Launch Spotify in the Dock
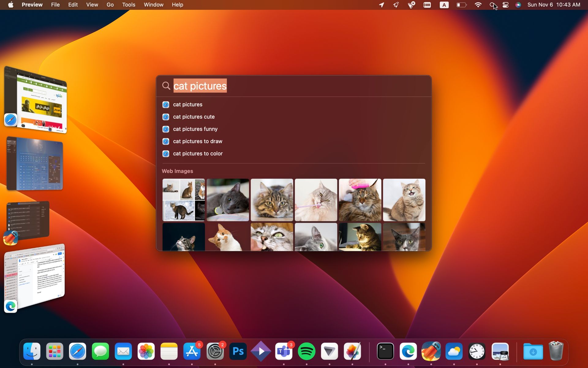 [x=307, y=351]
